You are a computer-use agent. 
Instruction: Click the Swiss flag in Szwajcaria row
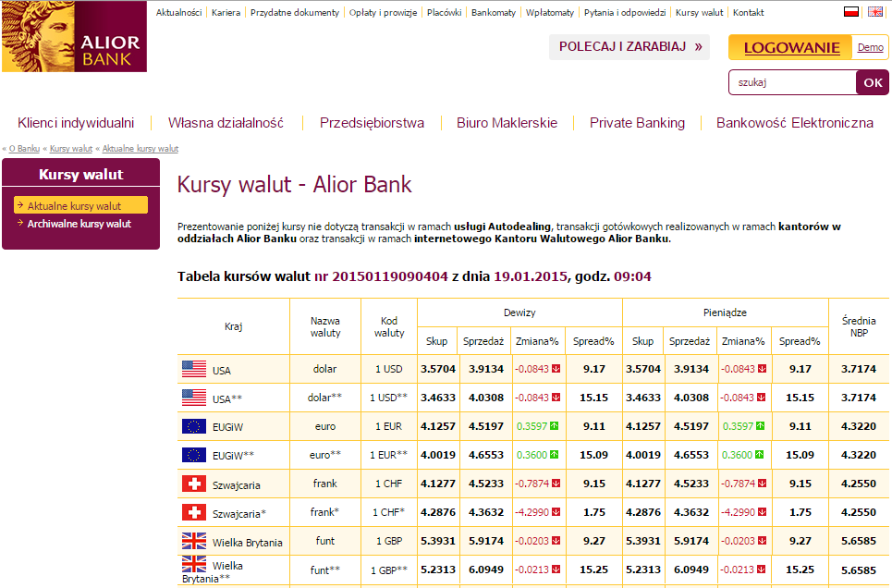click(x=194, y=484)
